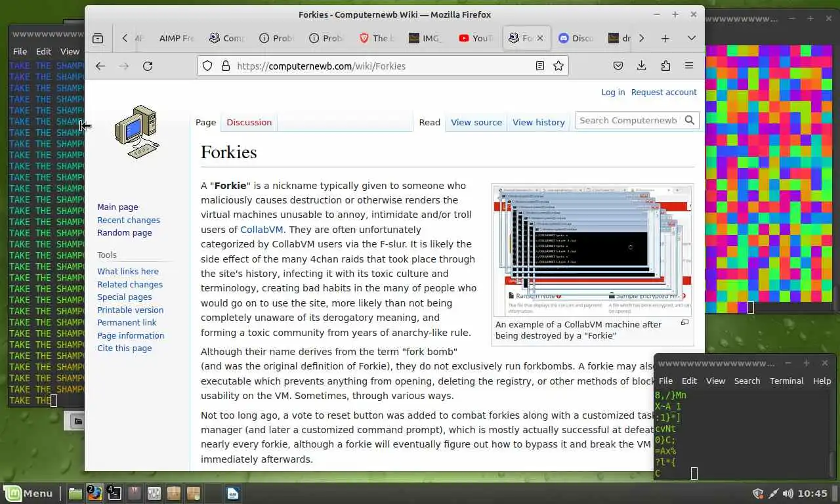Open the extensions puzzle-piece menu

[665, 66]
